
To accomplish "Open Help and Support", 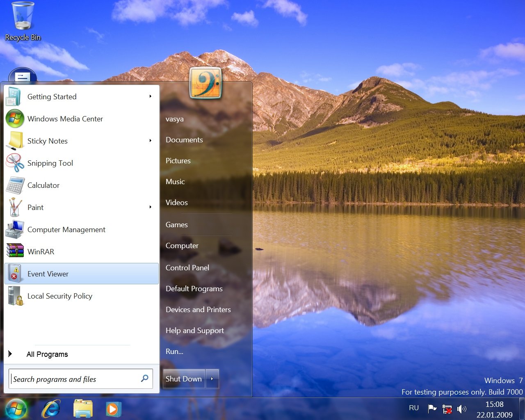I will [x=195, y=331].
